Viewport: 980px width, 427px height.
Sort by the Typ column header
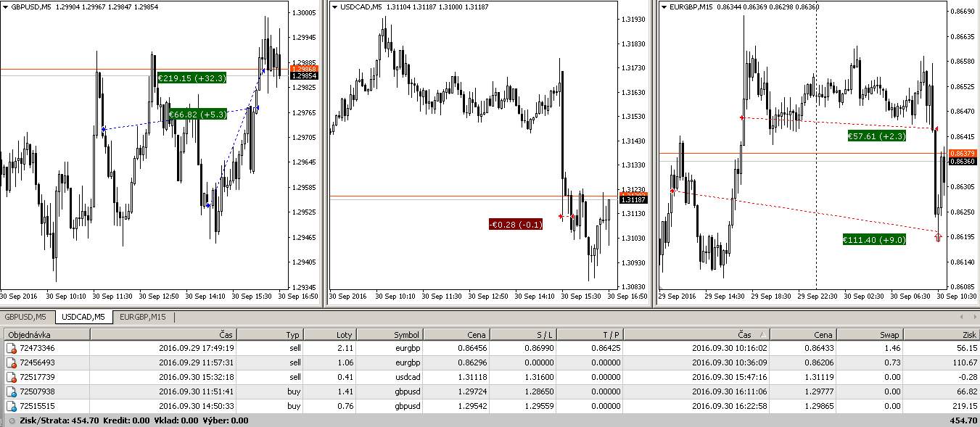pyautogui.click(x=270, y=334)
